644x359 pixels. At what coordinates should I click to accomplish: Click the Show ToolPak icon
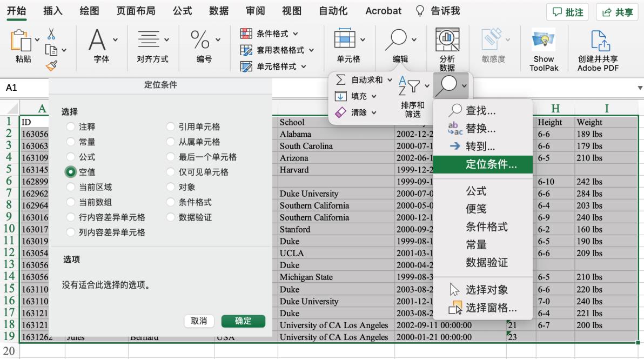(544, 41)
